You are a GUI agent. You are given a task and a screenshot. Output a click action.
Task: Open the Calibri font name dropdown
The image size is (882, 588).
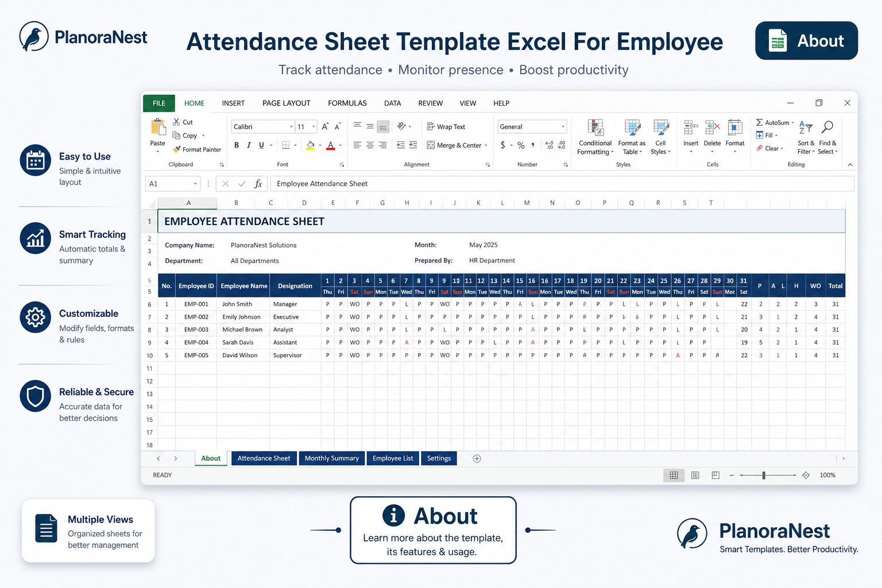[291, 127]
